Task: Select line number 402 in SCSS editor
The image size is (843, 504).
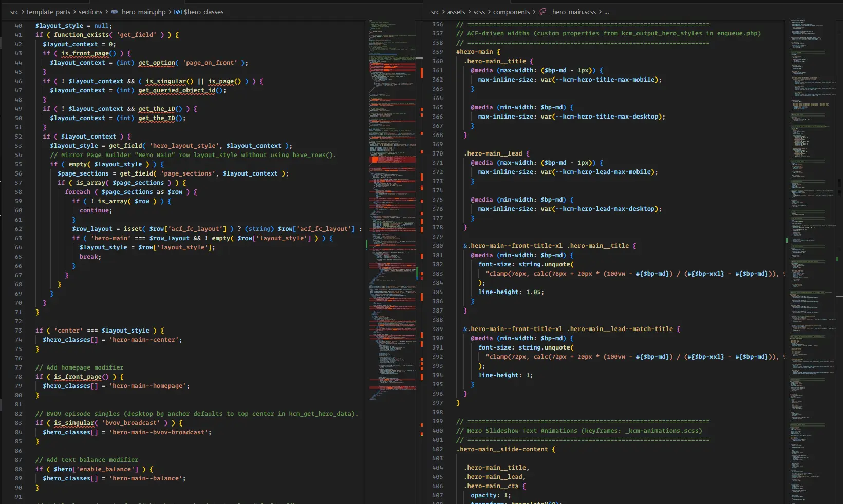Action: 437,449
